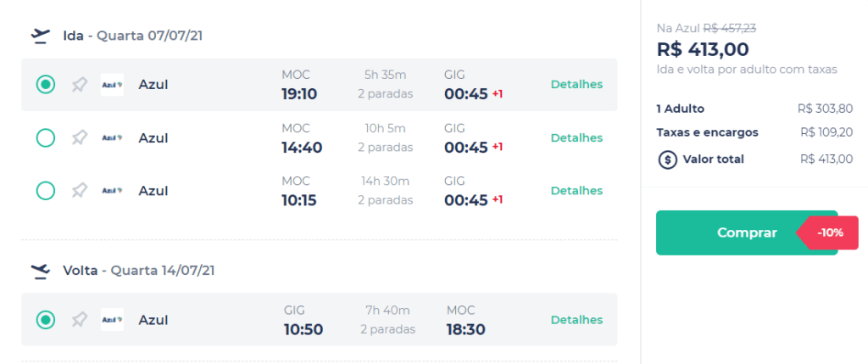Open Detalhes for the return flight
This screenshot has width=868, height=364.
point(576,320)
